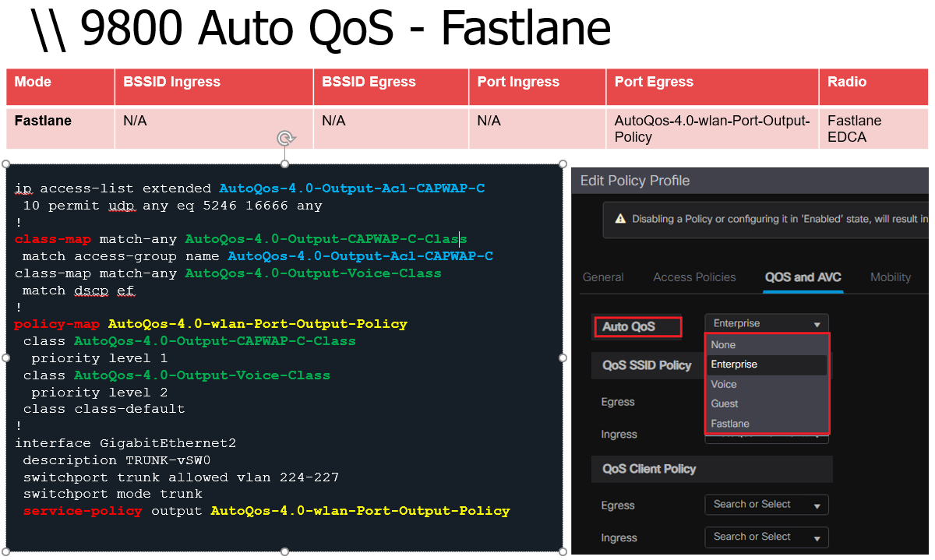Switch to the General tab
This screenshot has height=560, width=935.
(603, 277)
